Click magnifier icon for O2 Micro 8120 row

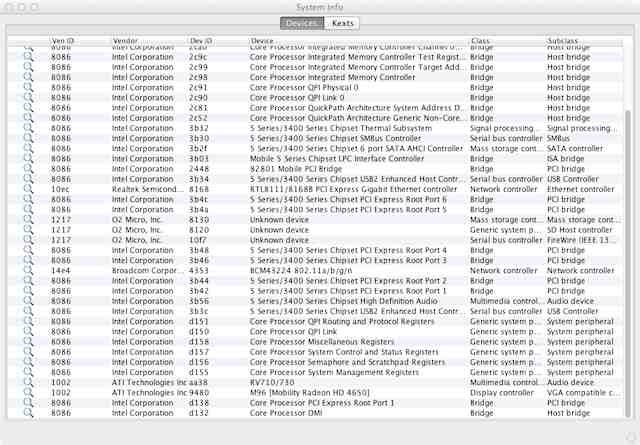click(x=28, y=230)
